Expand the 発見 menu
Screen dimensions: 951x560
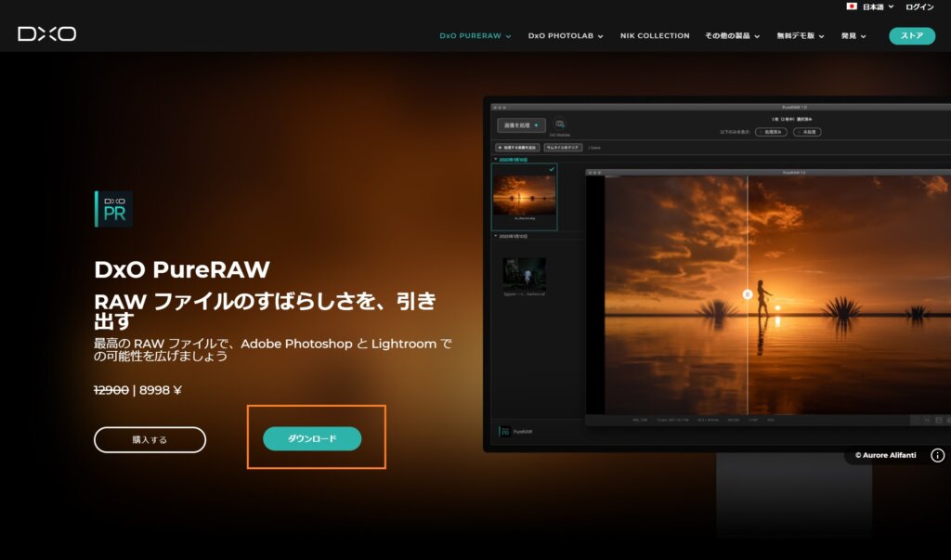(x=853, y=36)
